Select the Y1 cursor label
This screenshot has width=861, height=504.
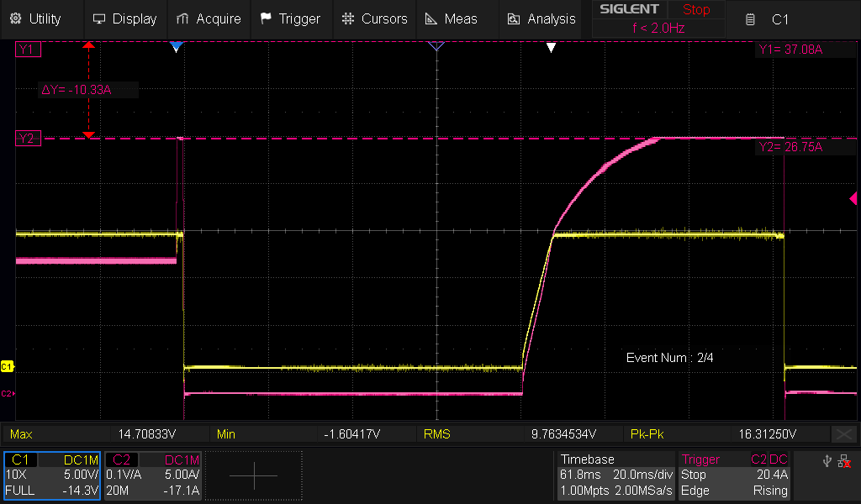click(x=28, y=50)
